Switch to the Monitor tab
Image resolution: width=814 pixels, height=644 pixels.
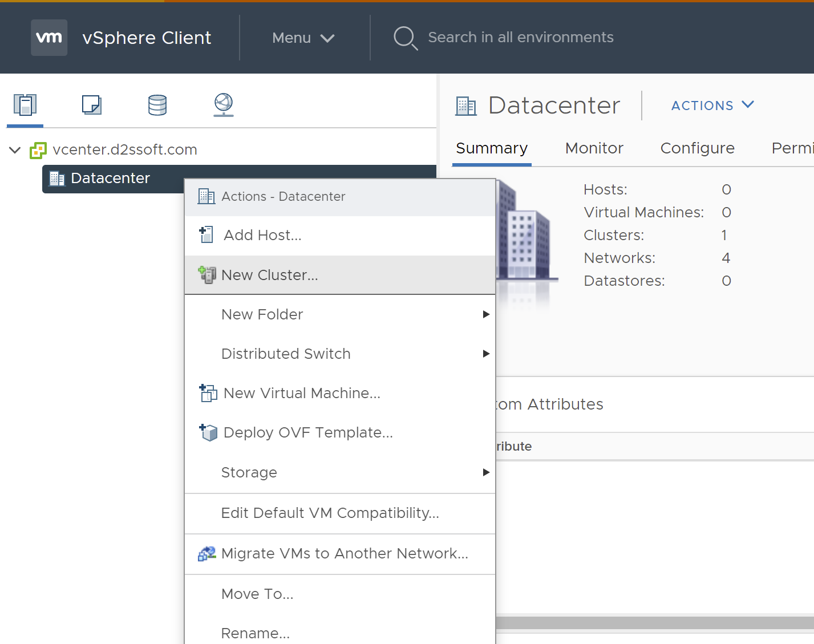(x=594, y=148)
